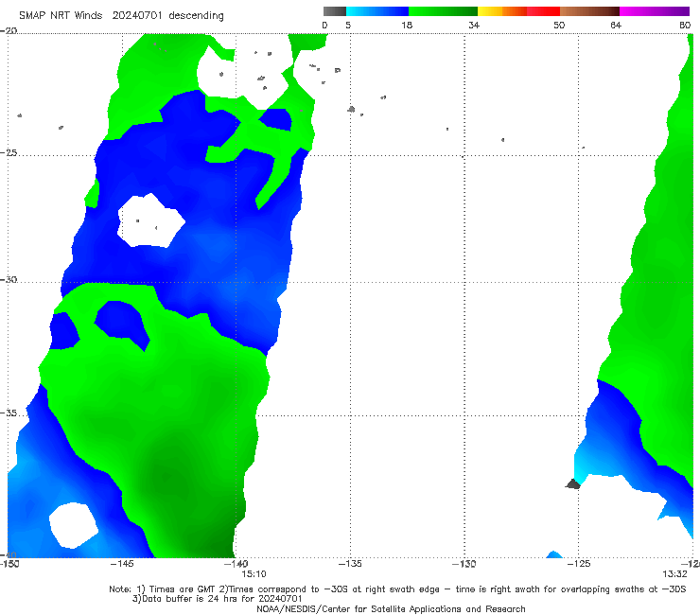
Task: Click the 'SMAP NRT Winds 20240701 descending' title
Action: [x=121, y=15]
